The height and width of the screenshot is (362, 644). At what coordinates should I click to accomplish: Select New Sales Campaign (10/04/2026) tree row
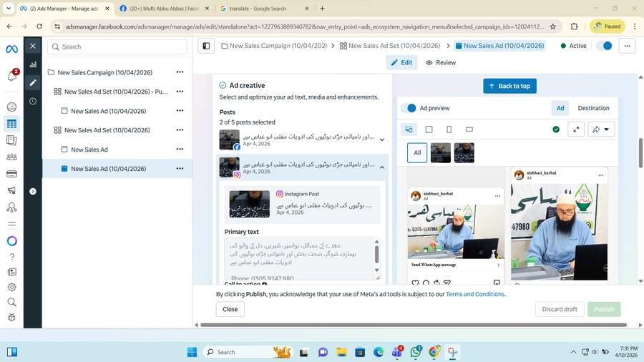pyautogui.click(x=105, y=72)
